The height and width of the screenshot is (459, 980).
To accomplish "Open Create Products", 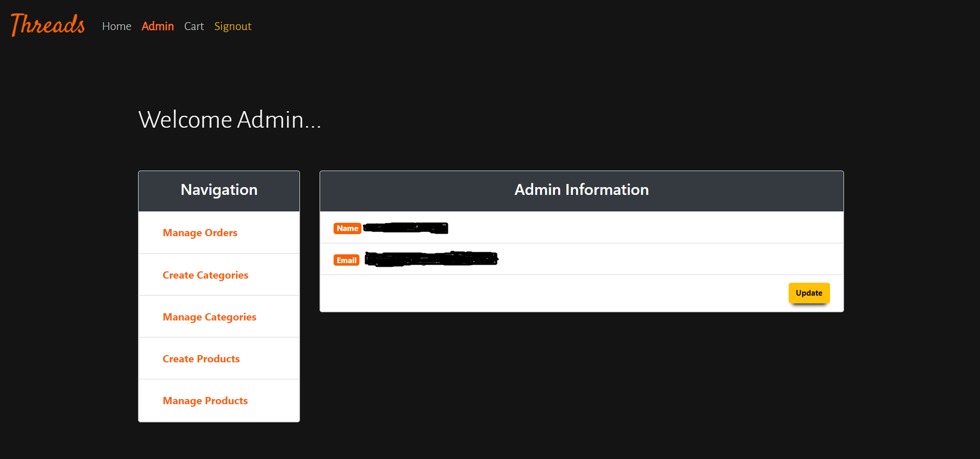I will click(x=201, y=358).
